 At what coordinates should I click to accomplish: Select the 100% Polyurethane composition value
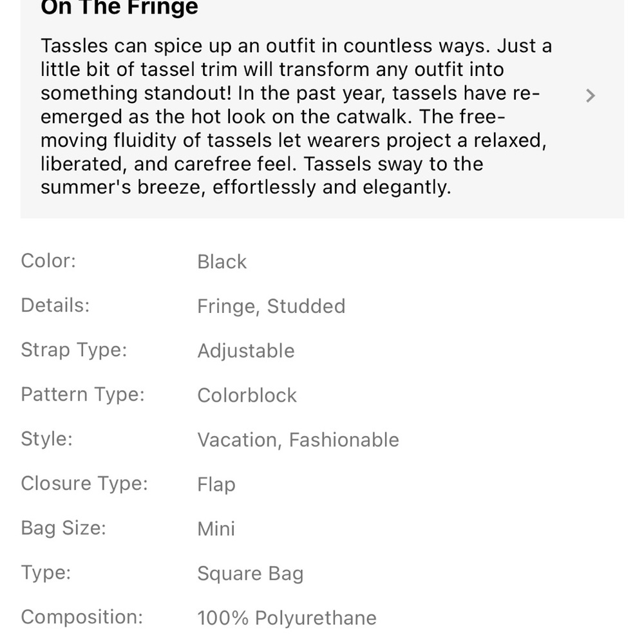point(287,618)
